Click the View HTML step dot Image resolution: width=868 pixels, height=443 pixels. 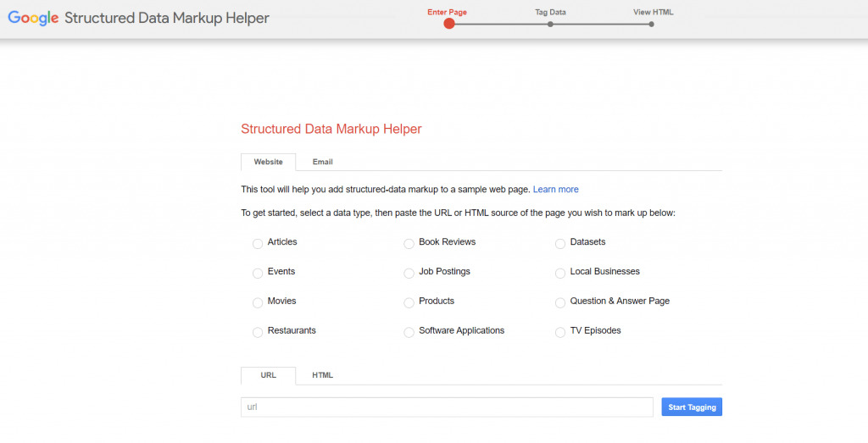[652, 25]
